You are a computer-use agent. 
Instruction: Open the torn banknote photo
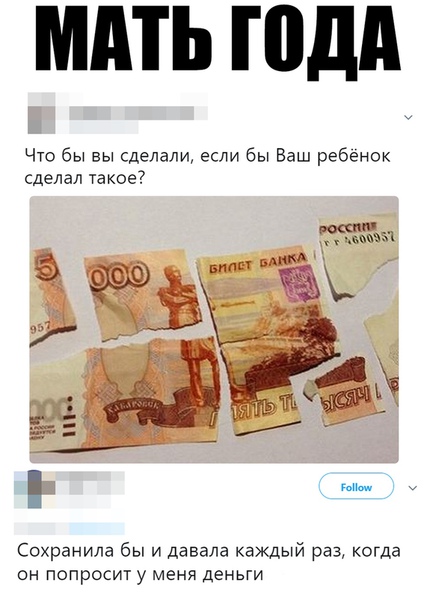[x=214, y=329]
